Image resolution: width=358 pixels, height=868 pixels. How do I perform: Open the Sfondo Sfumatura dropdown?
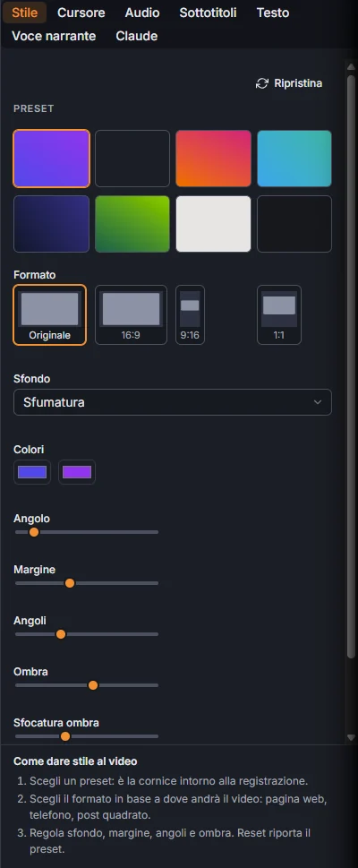tap(173, 402)
